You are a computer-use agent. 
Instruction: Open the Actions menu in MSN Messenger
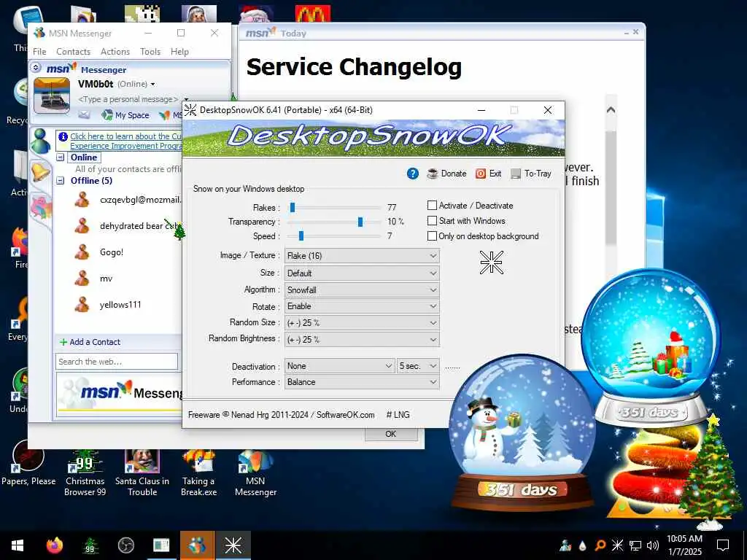click(x=115, y=52)
